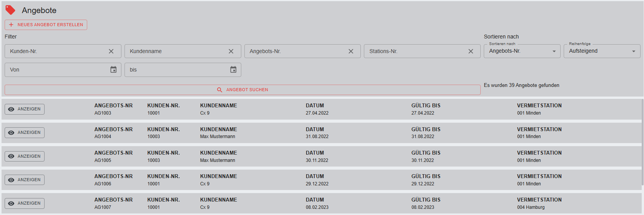Image resolution: width=644 pixels, height=215 pixels.
Task: Focus the Kundenname filter input
Action: 175,51
